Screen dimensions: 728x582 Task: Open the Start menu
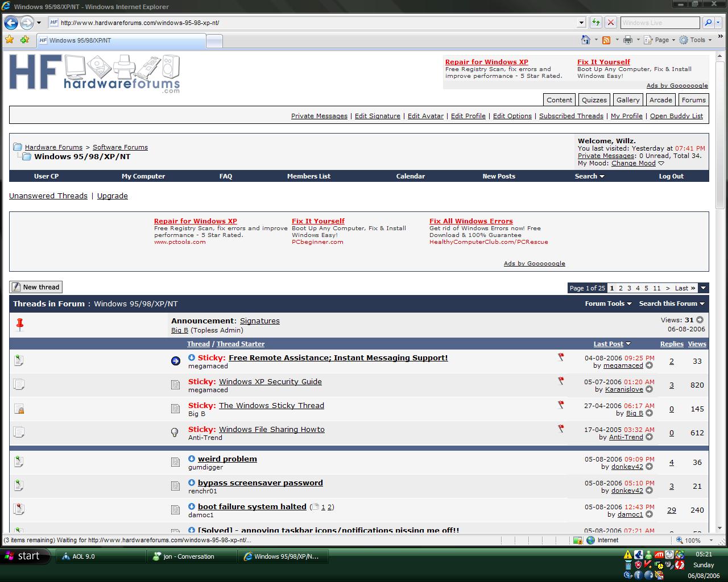click(26, 556)
